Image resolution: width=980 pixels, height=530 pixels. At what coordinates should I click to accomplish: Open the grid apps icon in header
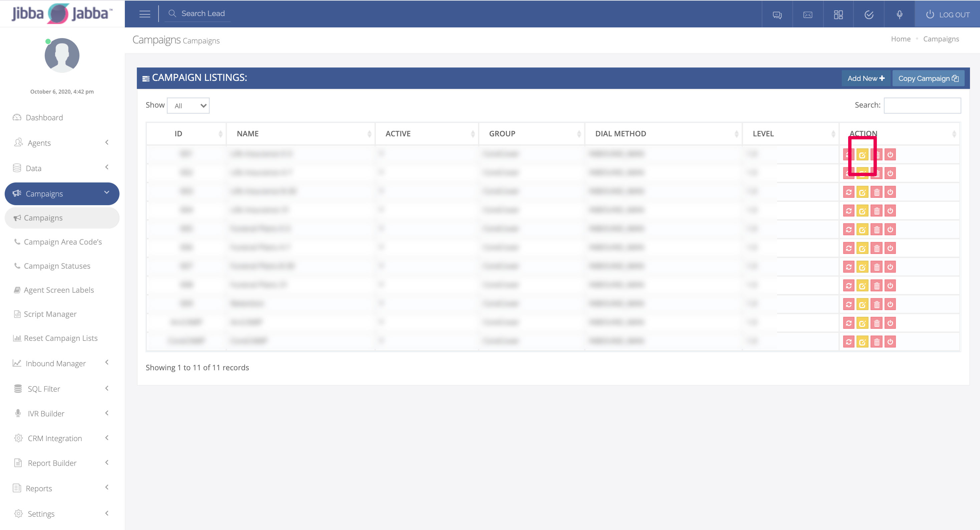[838, 15]
